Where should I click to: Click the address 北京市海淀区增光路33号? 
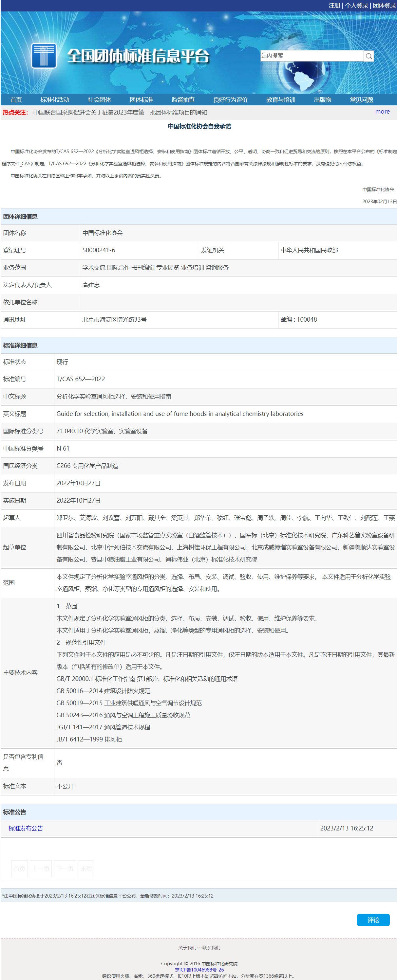114,319
